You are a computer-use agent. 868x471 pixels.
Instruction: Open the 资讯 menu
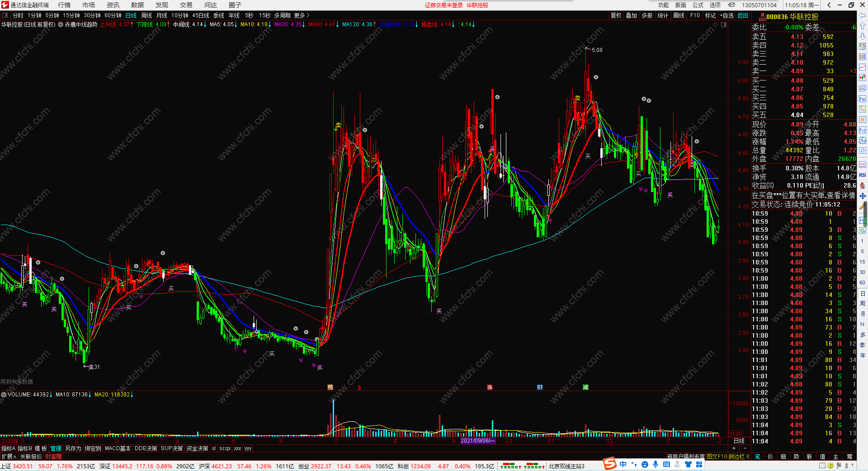(113, 5)
